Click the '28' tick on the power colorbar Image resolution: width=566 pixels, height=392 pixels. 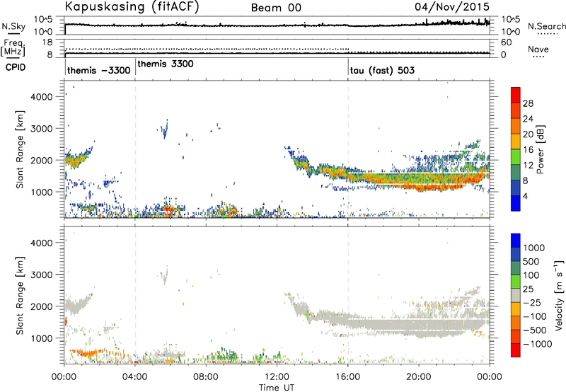point(528,103)
